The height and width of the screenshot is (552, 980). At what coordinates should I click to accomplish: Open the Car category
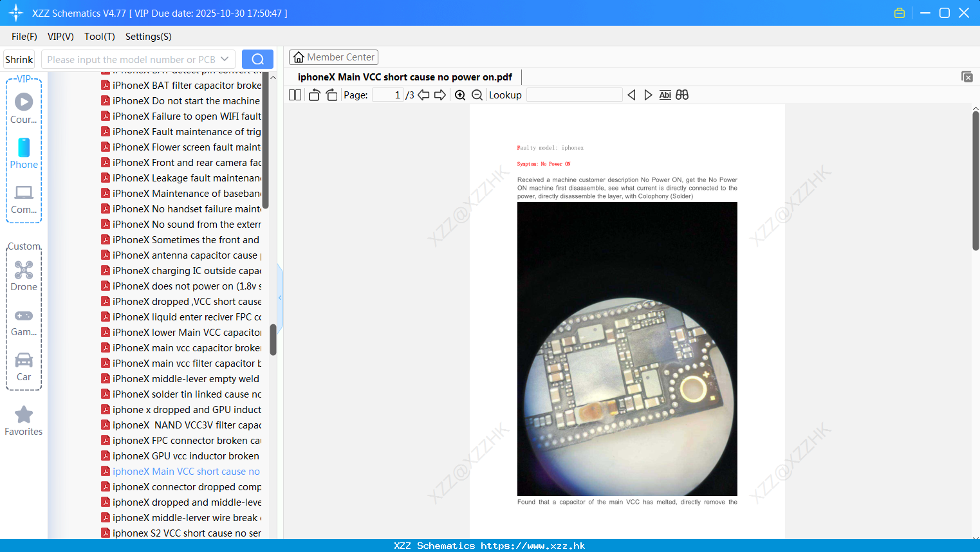pyautogui.click(x=24, y=360)
